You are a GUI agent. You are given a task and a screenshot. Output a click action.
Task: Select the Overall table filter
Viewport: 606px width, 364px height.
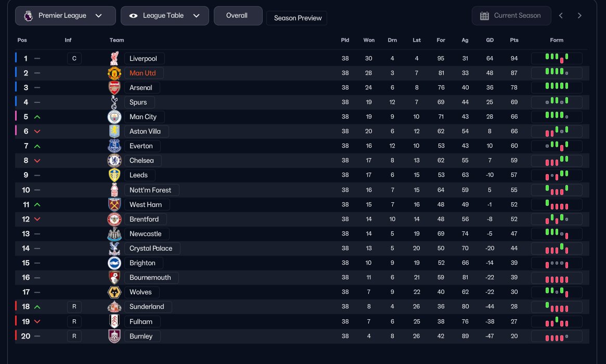click(238, 16)
